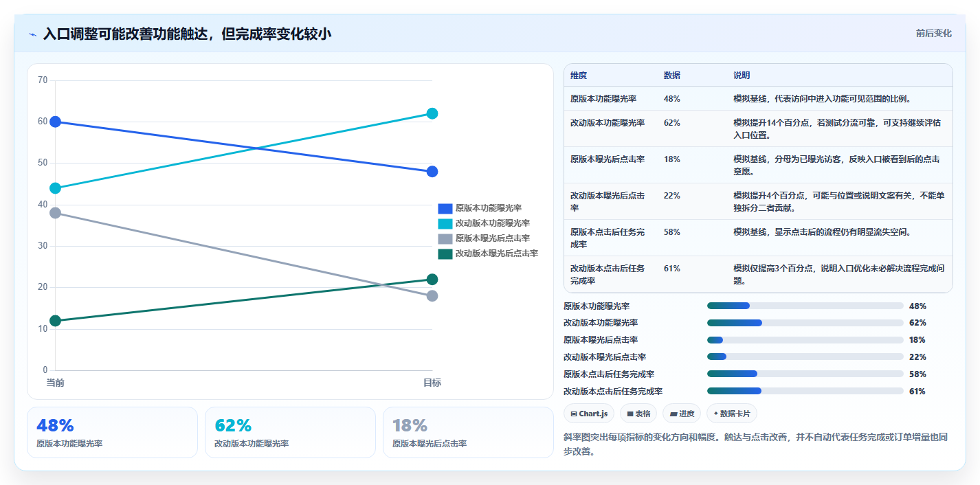Click the description starting 模拟基线，代表访问中进入功能
Viewport: 980px width, 485px height.
coord(822,99)
